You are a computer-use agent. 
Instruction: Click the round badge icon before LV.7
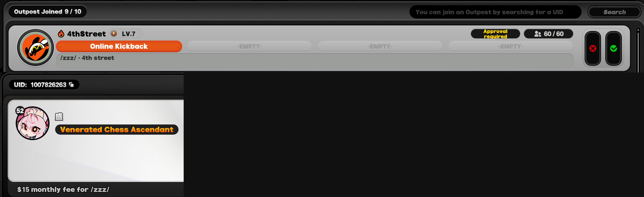(114, 33)
